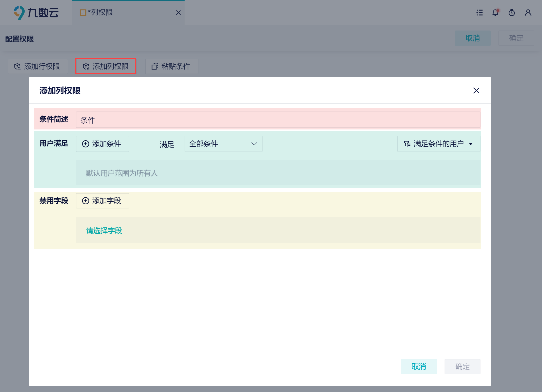Open the 全部条件 dropdown
The height and width of the screenshot is (392, 542).
[x=223, y=144]
